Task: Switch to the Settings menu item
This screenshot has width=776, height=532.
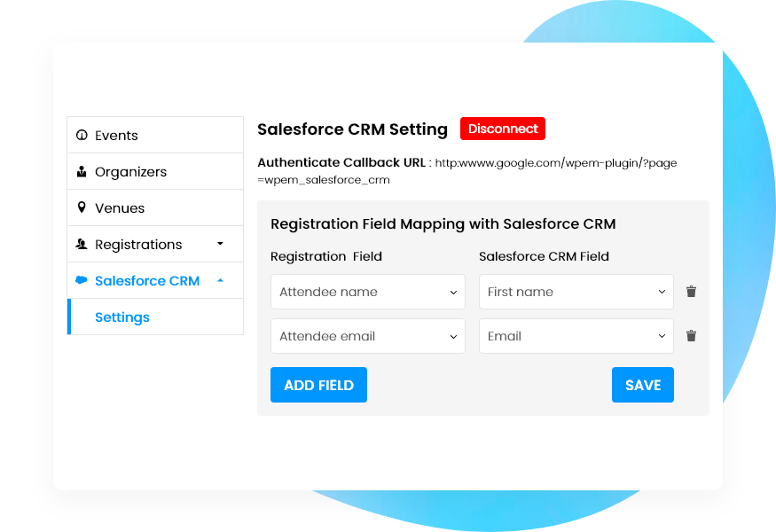Action: [121, 317]
